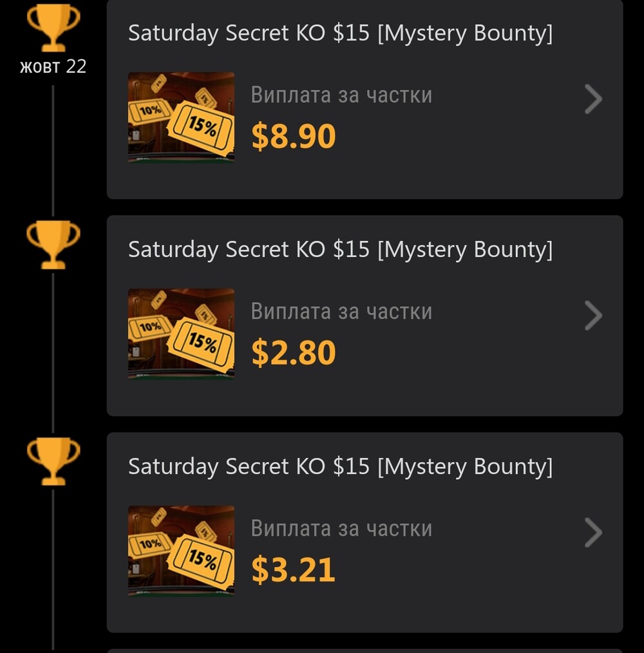Click the trophy icon above the жовт 22 date

click(x=53, y=28)
